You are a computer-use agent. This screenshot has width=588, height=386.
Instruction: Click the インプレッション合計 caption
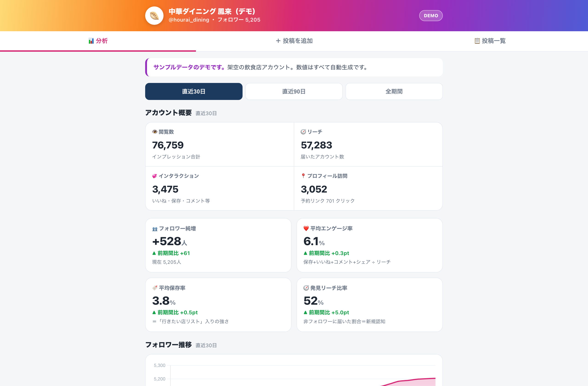[176, 157]
